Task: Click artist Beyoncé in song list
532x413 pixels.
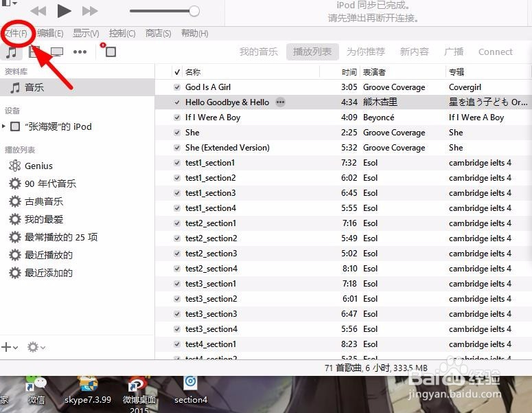Action: pos(379,118)
